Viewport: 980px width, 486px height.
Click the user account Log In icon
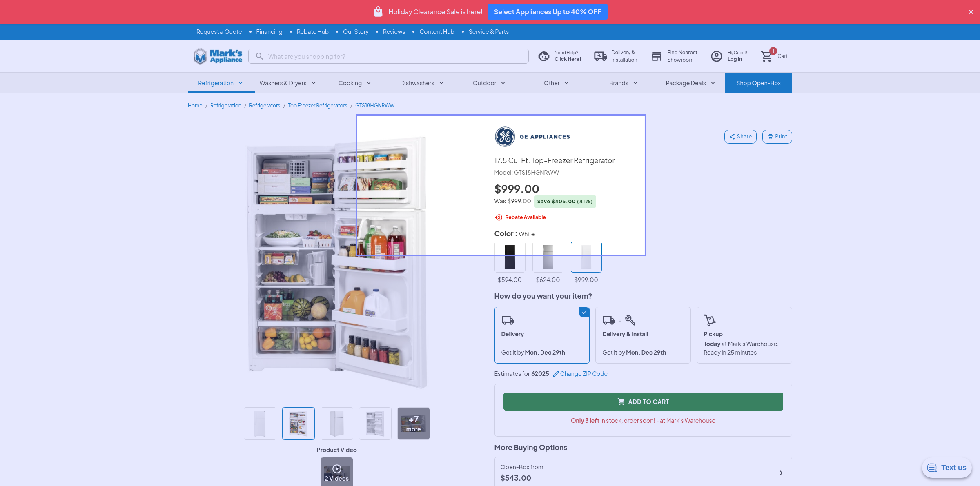pos(717,56)
